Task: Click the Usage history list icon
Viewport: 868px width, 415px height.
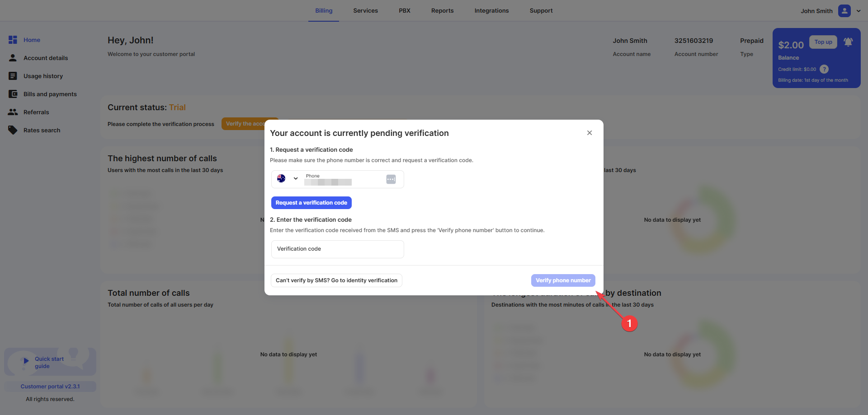Action: (x=13, y=76)
